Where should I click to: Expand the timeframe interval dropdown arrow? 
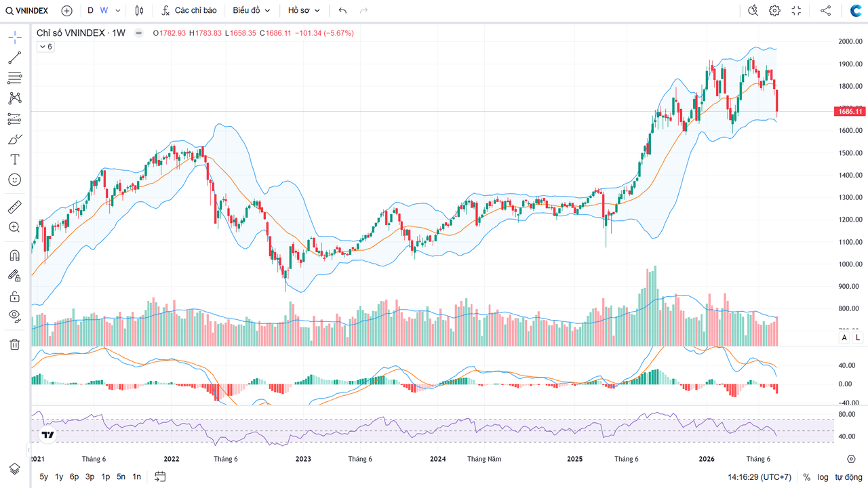tap(119, 11)
